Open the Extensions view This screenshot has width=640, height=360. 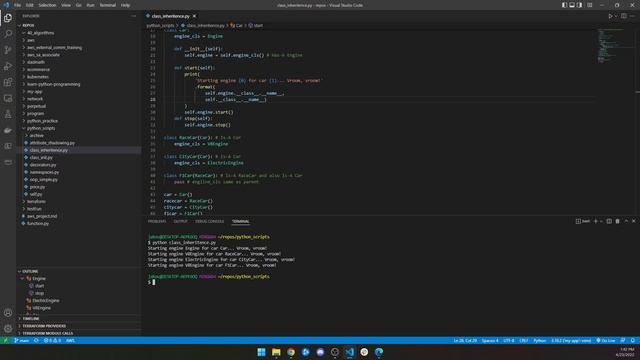(x=8, y=82)
